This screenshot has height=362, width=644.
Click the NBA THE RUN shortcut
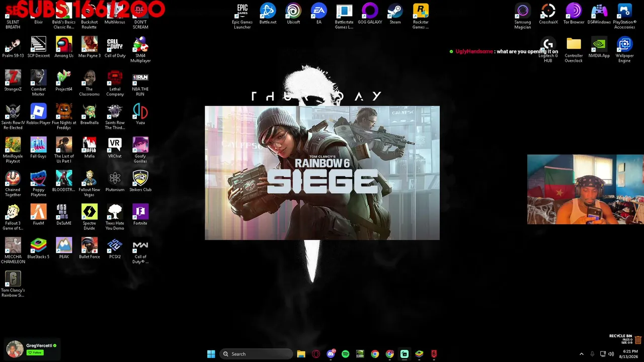tap(140, 83)
